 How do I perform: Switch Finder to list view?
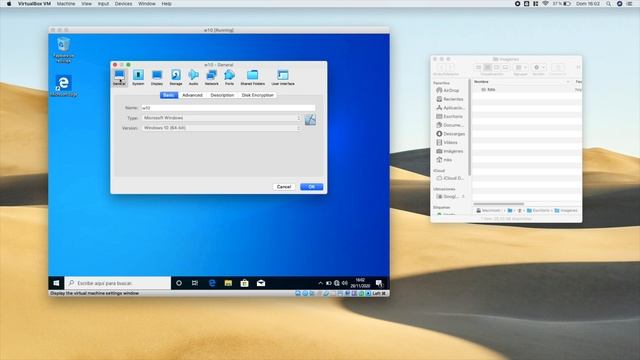click(487, 67)
